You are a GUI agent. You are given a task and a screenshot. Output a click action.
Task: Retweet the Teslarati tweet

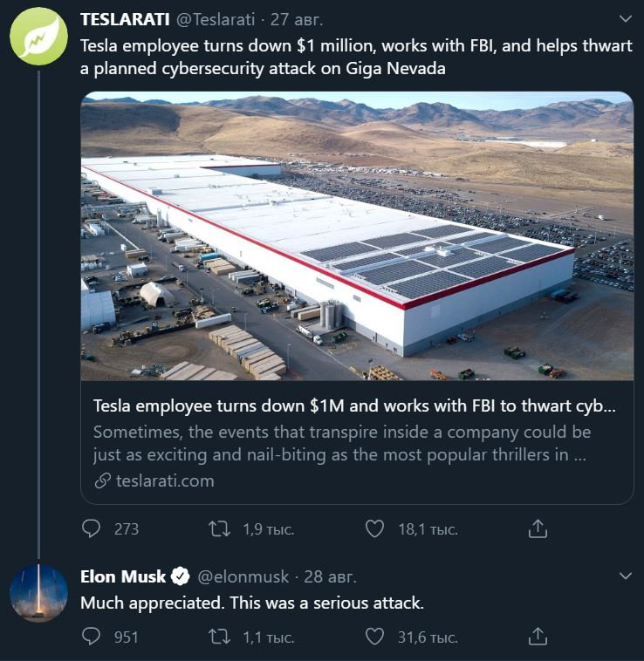tap(221, 528)
